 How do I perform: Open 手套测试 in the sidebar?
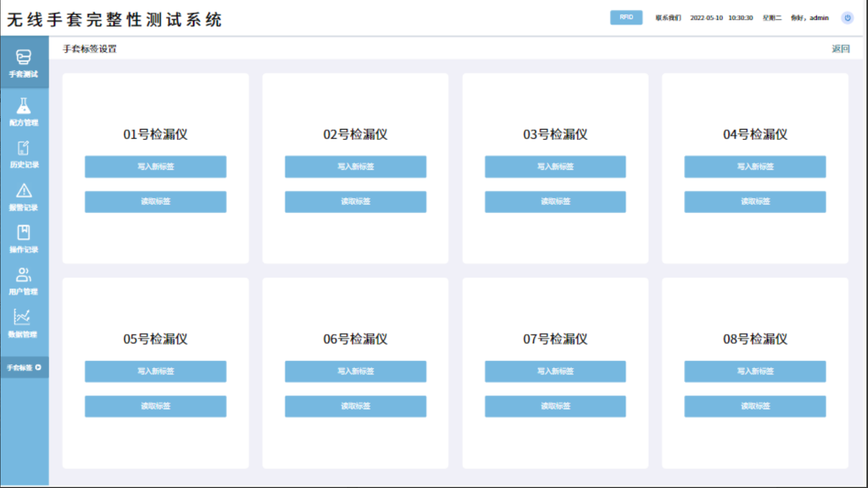24,63
